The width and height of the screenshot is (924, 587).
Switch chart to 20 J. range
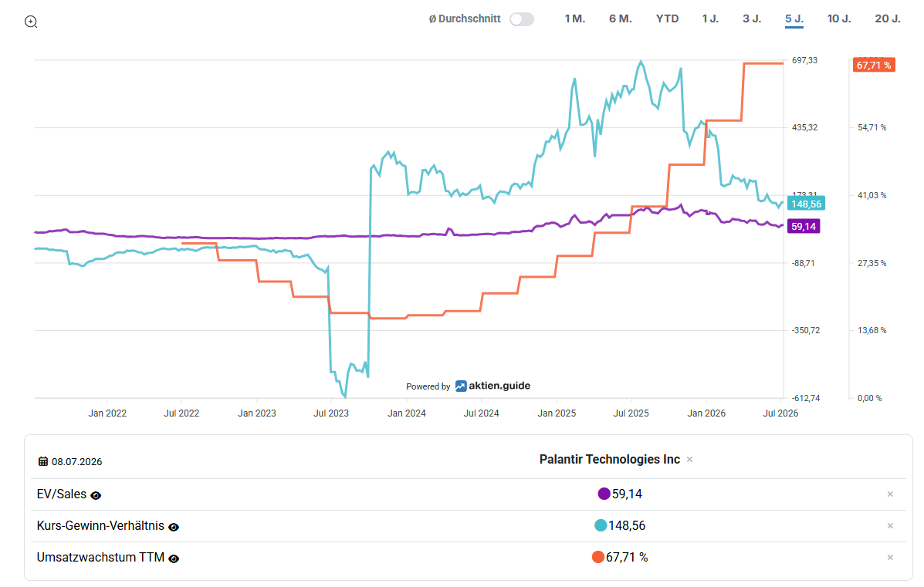pos(888,19)
